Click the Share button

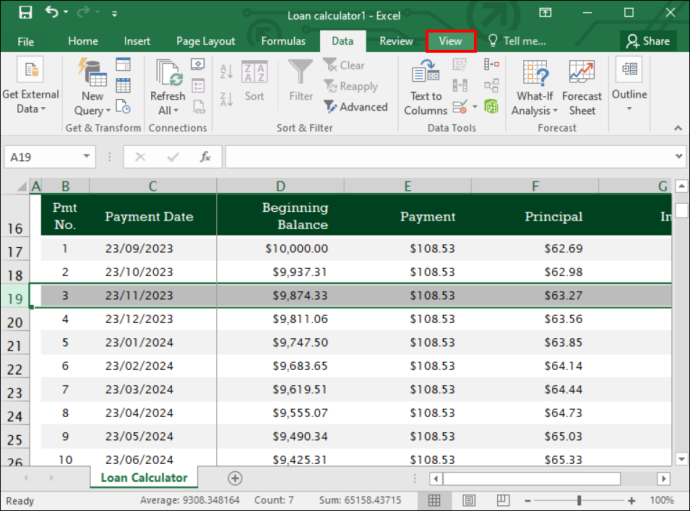(x=648, y=41)
